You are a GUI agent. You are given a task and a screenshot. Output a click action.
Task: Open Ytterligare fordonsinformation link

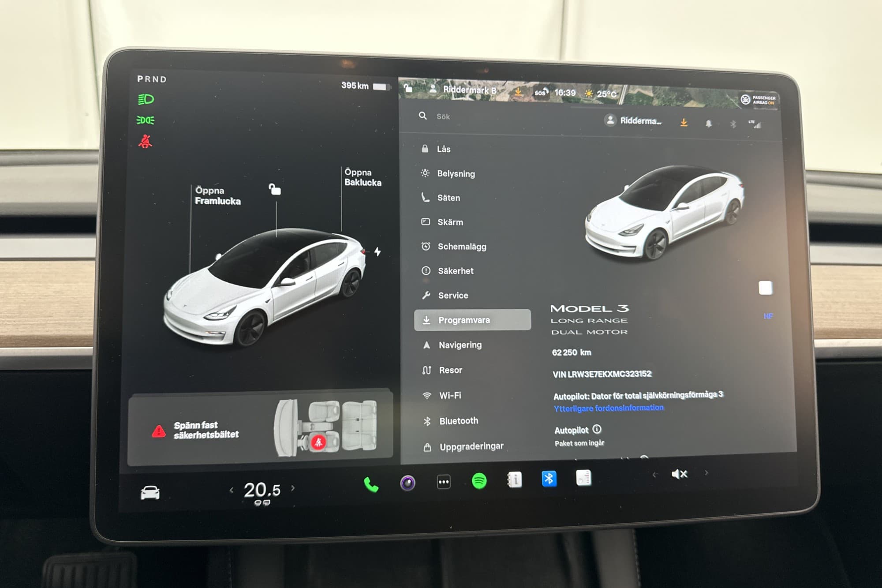coord(609,408)
